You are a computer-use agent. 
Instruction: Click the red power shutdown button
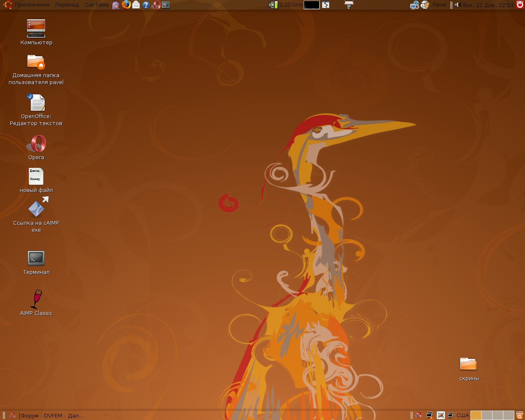pos(520,5)
